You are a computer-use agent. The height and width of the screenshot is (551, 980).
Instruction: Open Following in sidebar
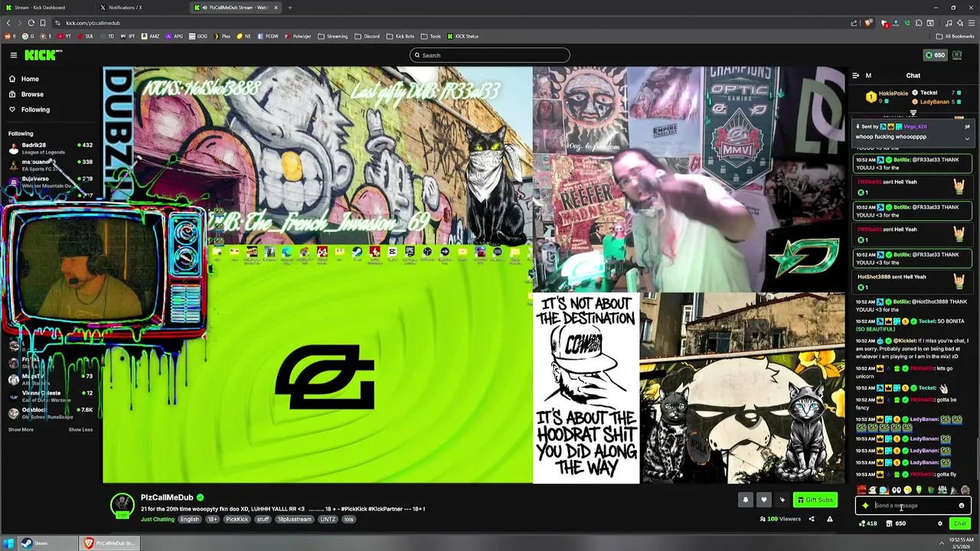(x=29, y=109)
